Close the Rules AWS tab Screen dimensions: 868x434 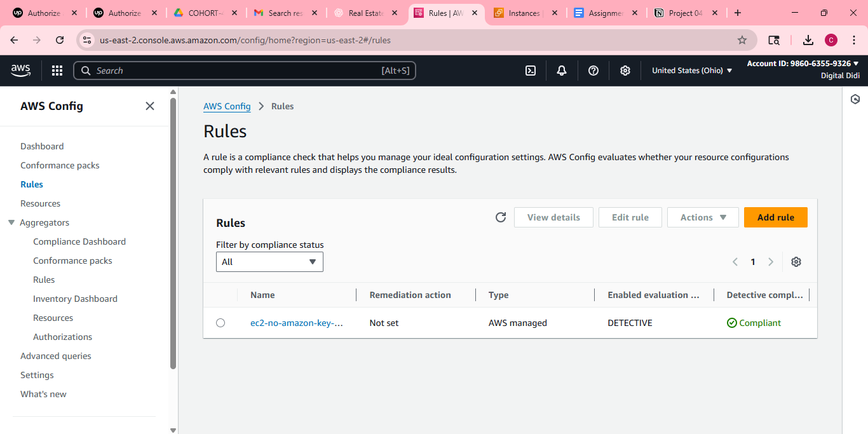(x=475, y=13)
